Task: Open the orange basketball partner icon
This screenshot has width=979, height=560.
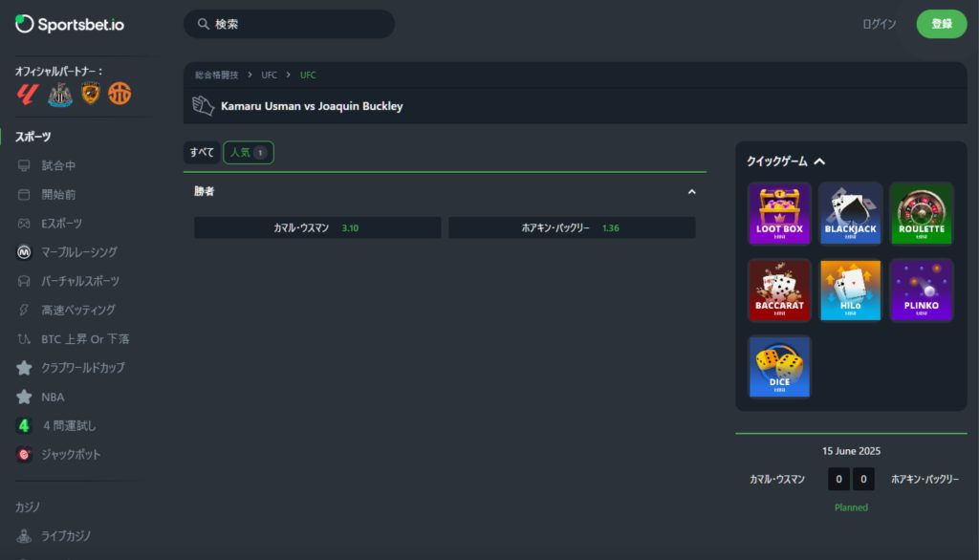Action: tap(120, 94)
